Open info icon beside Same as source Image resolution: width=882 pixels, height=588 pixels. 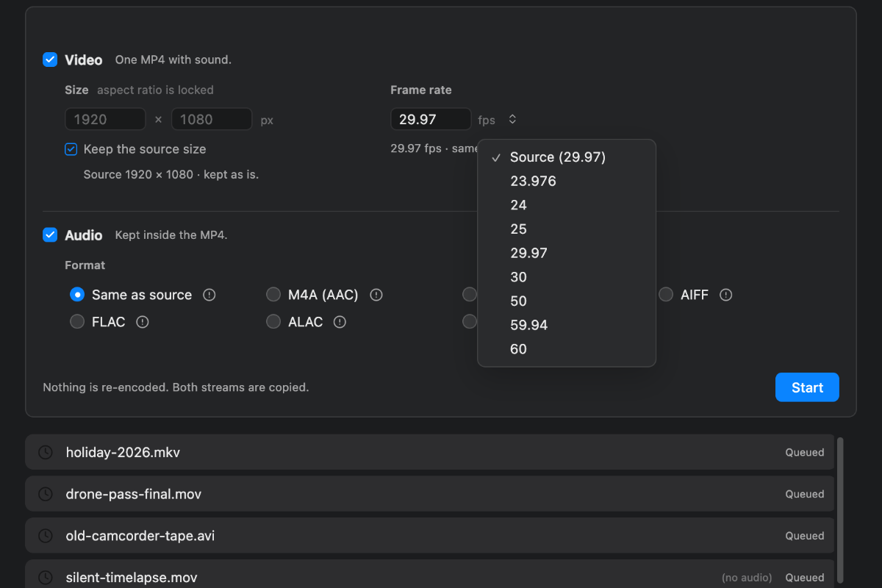click(x=209, y=295)
